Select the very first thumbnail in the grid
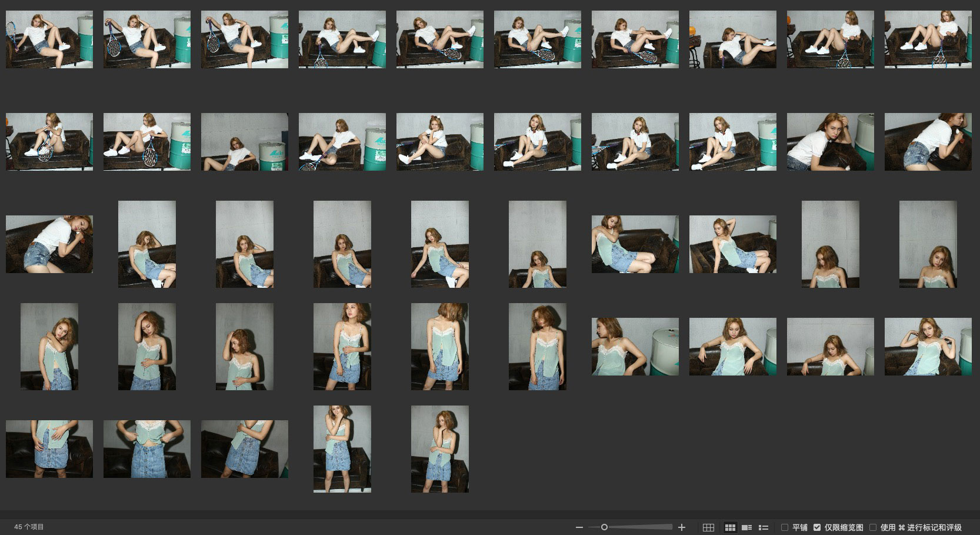Screen dimensions: 980x535 point(49,39)
